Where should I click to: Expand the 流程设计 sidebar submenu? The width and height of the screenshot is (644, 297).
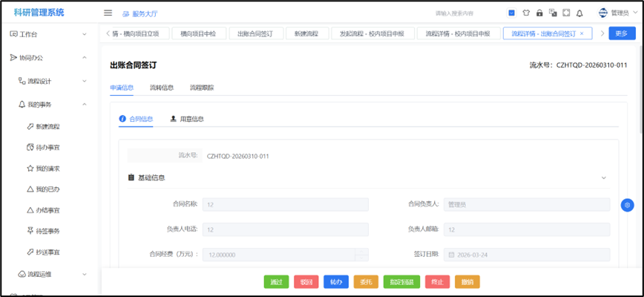[x=52, y=81]
